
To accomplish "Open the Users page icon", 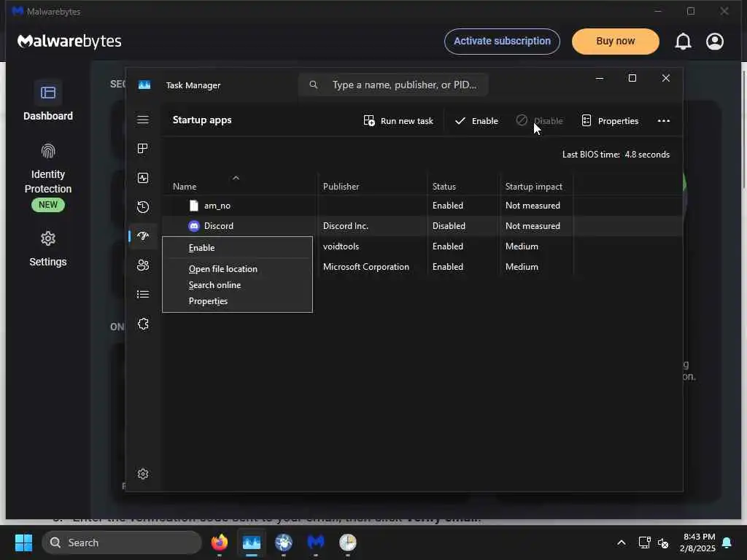I will click(143, 265).
